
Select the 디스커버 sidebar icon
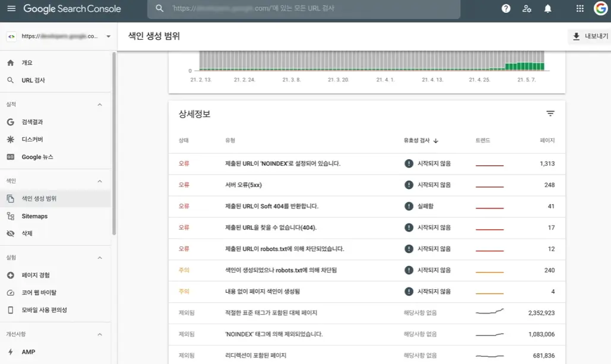[x=11, y=138]
